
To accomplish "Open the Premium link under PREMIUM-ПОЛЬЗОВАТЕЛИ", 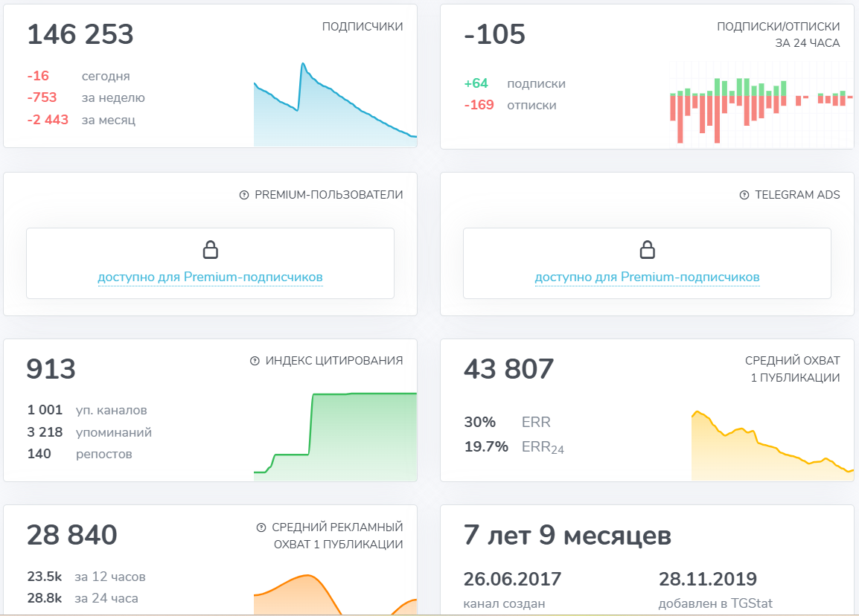I will click(x=211, y=277).
